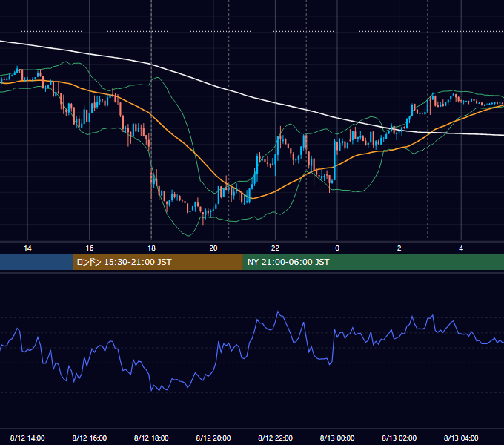The width and height of the screenshot is (504, 445).
Task: Click the 8/12 18:00 label on the lower axis
Action: 151,438
